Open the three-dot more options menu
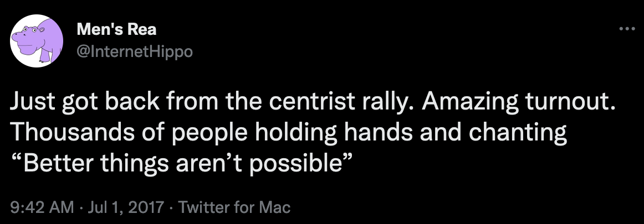 pos(626,29)
